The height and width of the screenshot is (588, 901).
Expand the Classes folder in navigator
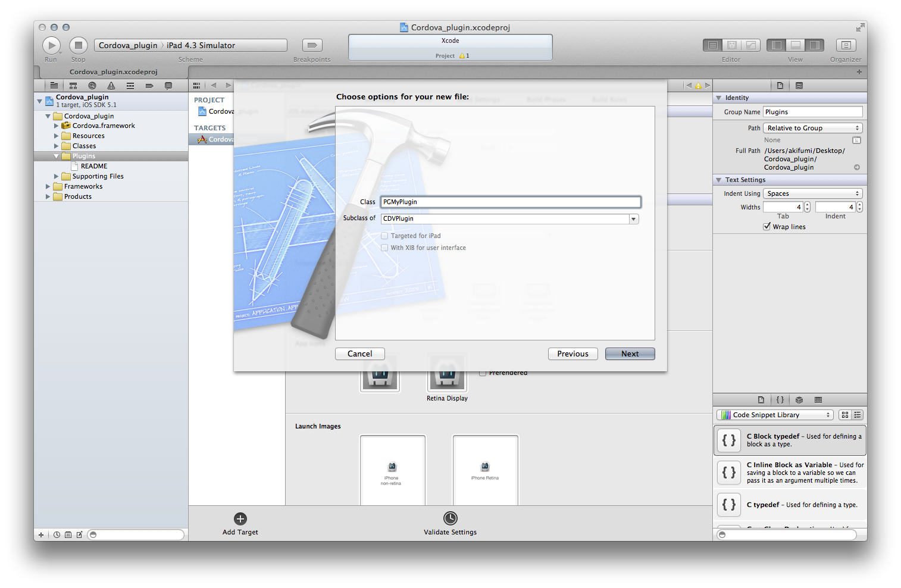(x=57, y=146)
